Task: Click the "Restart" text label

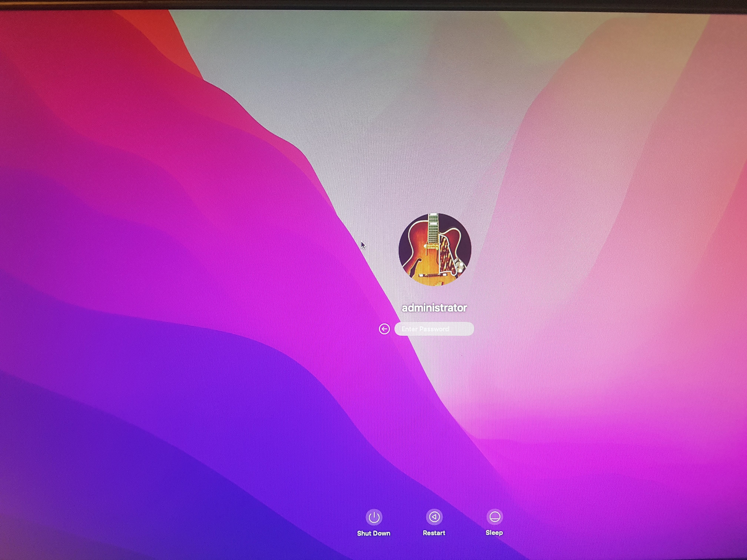Action: pyautogui.click(x=434, y=533)
